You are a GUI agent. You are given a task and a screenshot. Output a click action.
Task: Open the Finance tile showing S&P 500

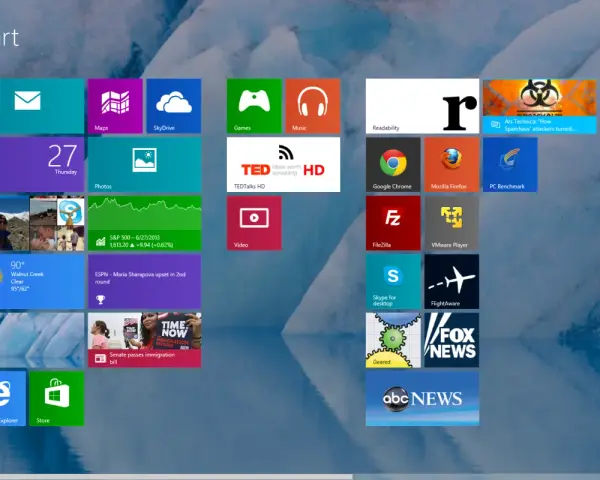coord(145,224)
